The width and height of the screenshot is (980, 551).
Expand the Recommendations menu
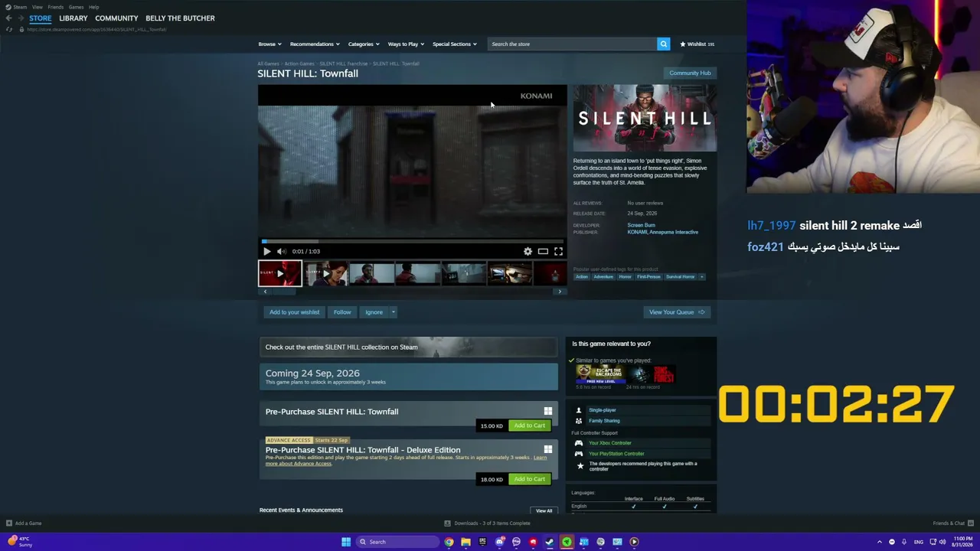point(315,44)
